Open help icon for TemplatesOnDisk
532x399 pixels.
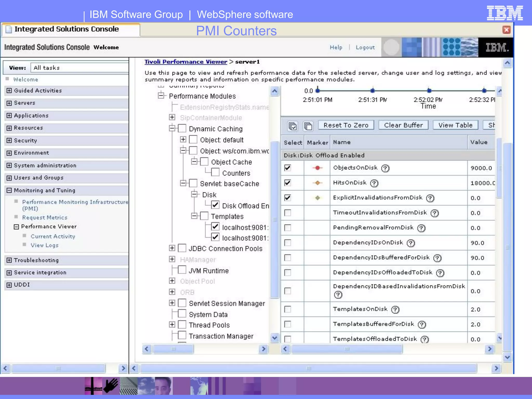point(395,310)
